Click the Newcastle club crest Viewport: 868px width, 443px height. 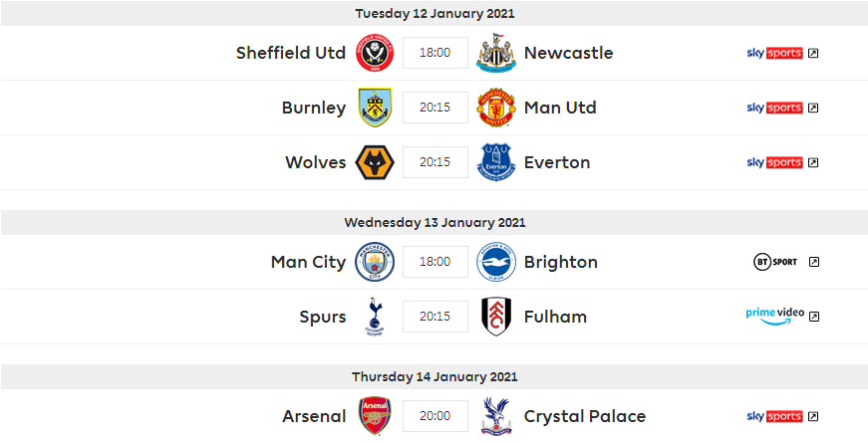click(495, 53)
